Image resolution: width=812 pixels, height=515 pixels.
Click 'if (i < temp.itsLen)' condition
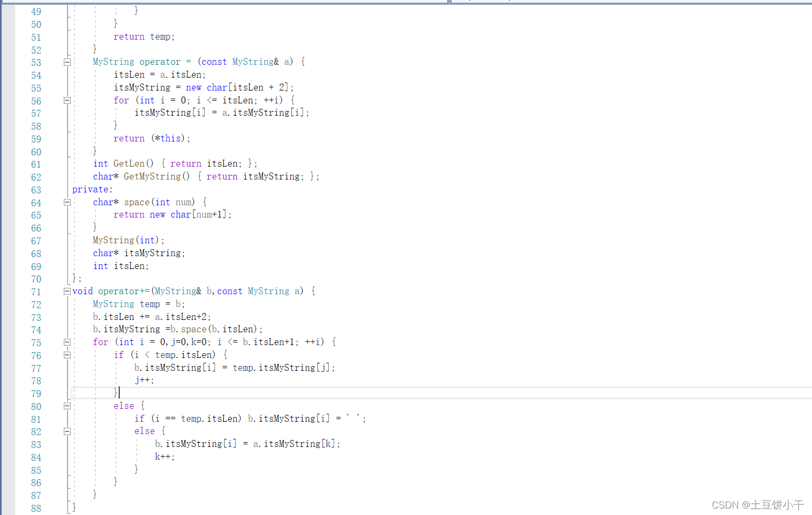(x=164, y=355)
